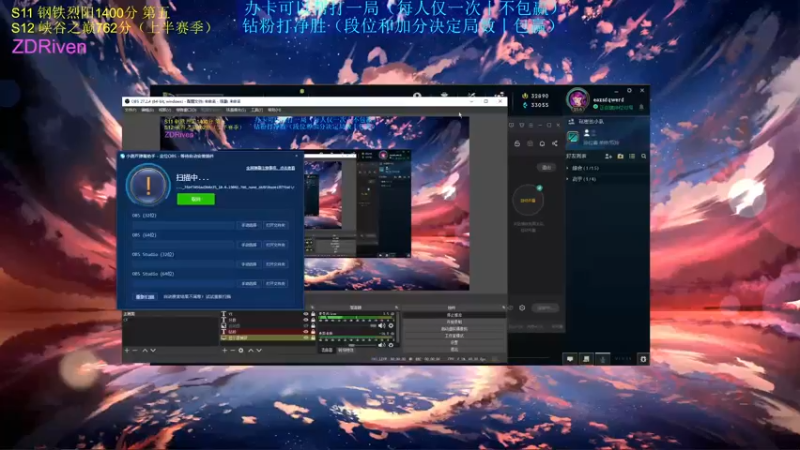Click open folder button for OBS Studio (64位)
Viewport: 800px width, 450px height.
[x=276, y=284]
